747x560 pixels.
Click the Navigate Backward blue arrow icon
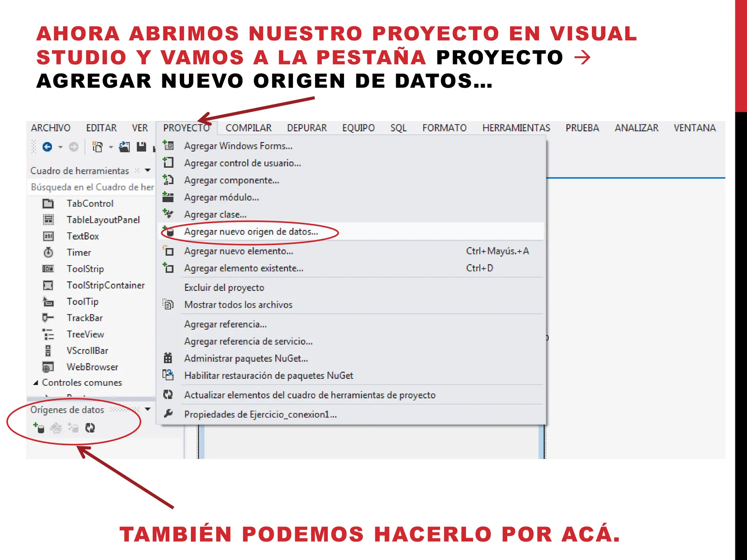coord(47,147)
